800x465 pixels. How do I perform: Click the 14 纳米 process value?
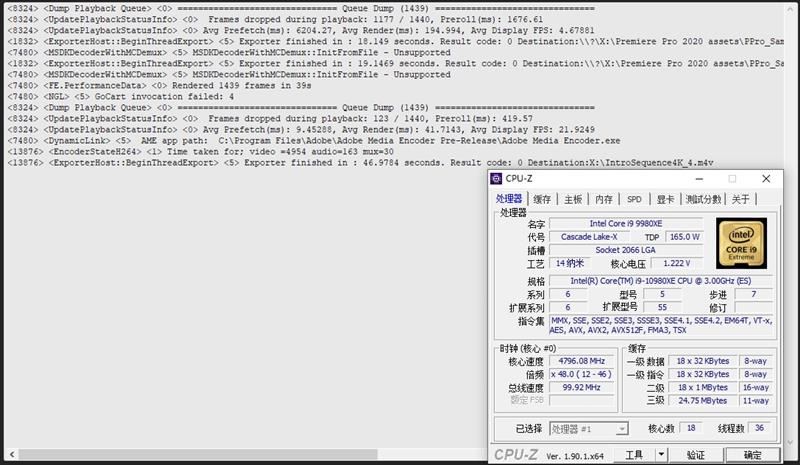pos(570,263)
